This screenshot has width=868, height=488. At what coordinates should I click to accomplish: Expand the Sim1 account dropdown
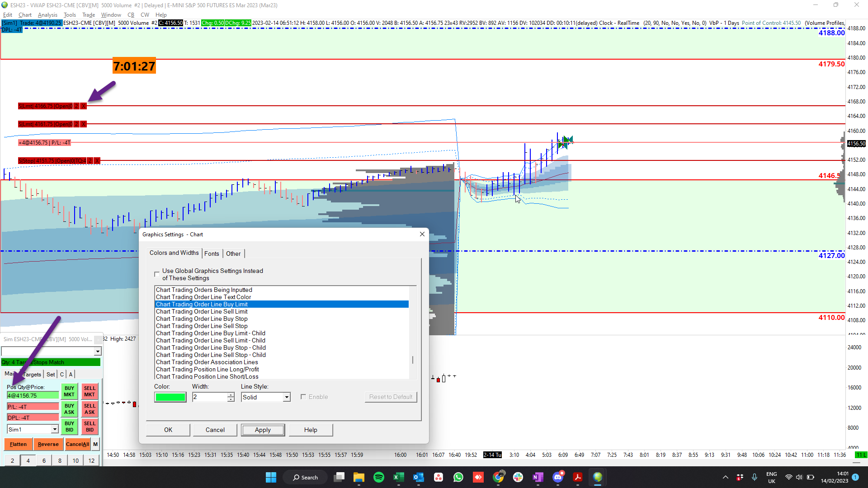[55, 429]
